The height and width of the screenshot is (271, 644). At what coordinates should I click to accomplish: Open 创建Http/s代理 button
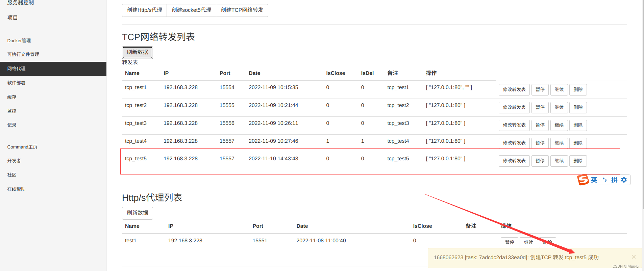click(144, 10)
